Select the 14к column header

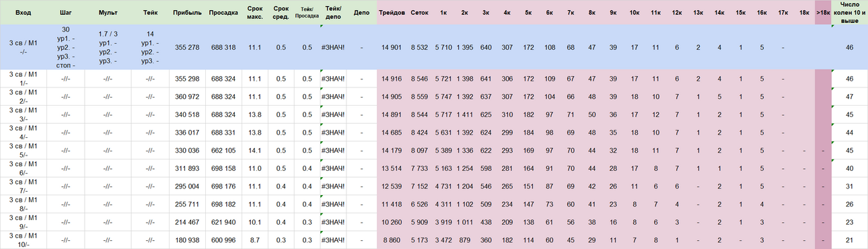[719, 13]
